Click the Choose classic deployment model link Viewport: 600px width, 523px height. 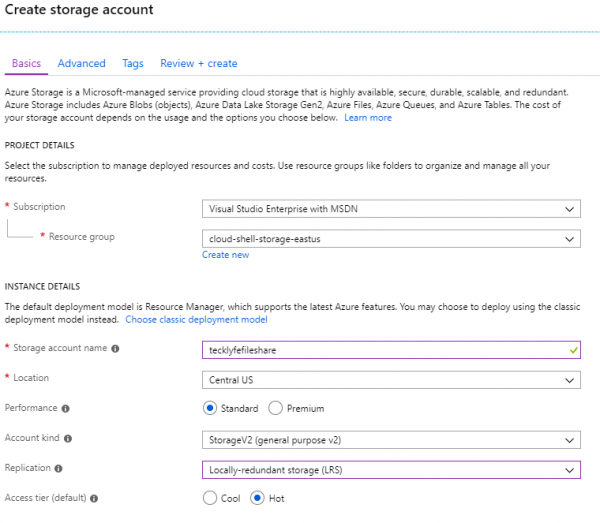pyautogui.click(x=196, y=319)
